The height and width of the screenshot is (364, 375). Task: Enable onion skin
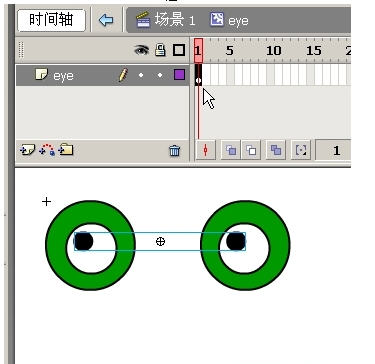(x=231, y=150)
